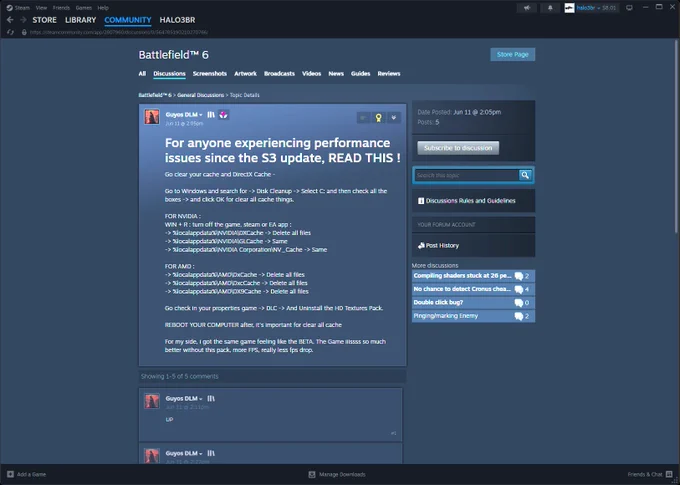
Task: Open the Games menu
Action: tap(83, 8)
